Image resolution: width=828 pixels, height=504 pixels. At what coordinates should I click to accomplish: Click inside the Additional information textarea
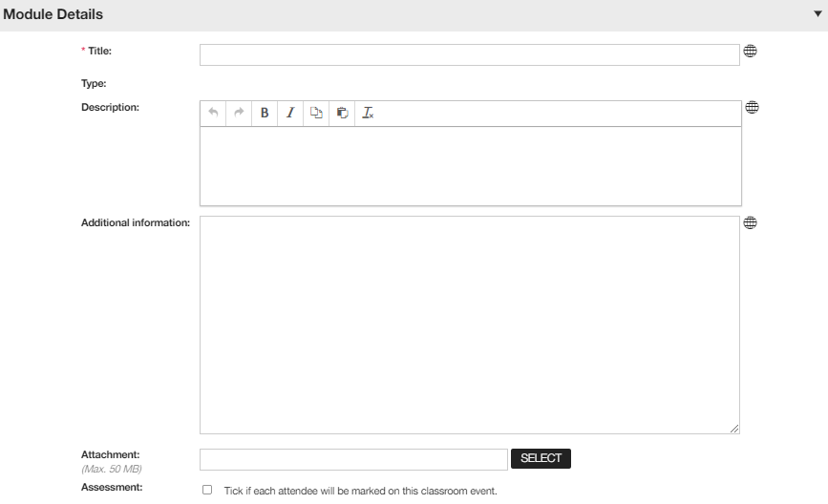(470, 325)
